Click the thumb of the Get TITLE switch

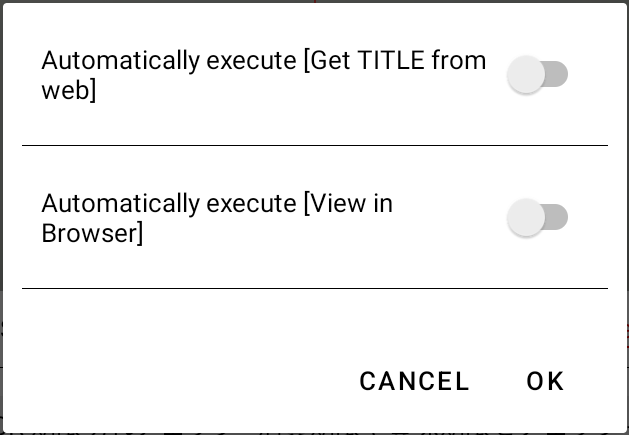[x=526, y=75]
